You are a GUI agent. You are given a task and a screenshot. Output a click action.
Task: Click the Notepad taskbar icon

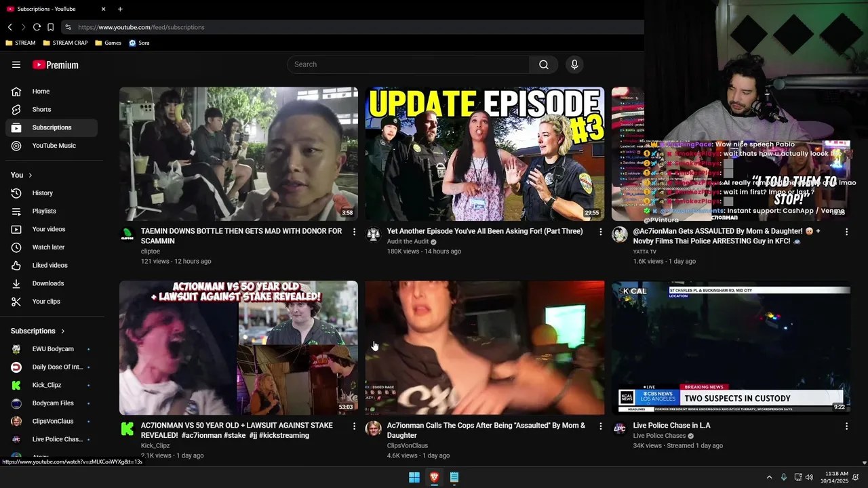pyautogui.click(x=454, y=477)
